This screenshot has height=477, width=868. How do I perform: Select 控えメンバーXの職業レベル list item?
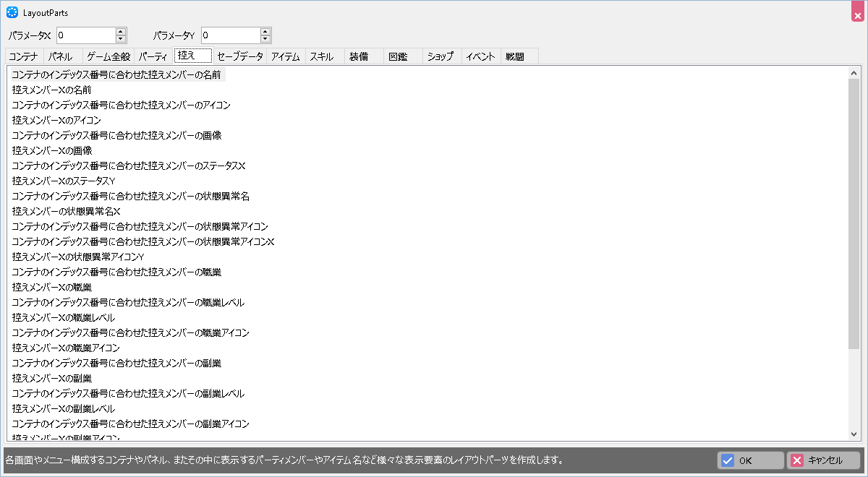pyautogui.click(x=64, y=317)
